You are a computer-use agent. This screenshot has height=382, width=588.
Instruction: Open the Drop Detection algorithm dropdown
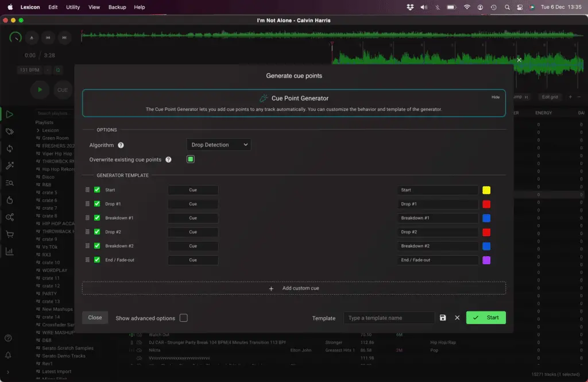[x=219, y=145]
